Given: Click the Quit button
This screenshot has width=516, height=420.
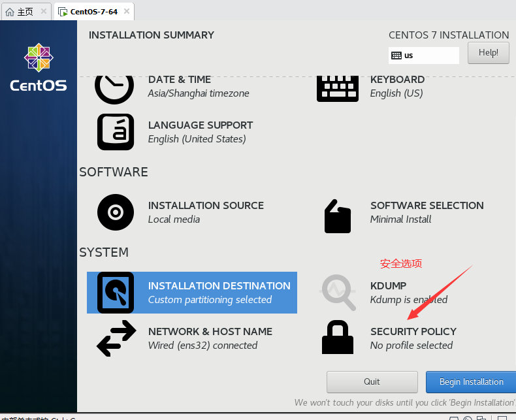Looking at the screenshot, I should coord(372,382).
